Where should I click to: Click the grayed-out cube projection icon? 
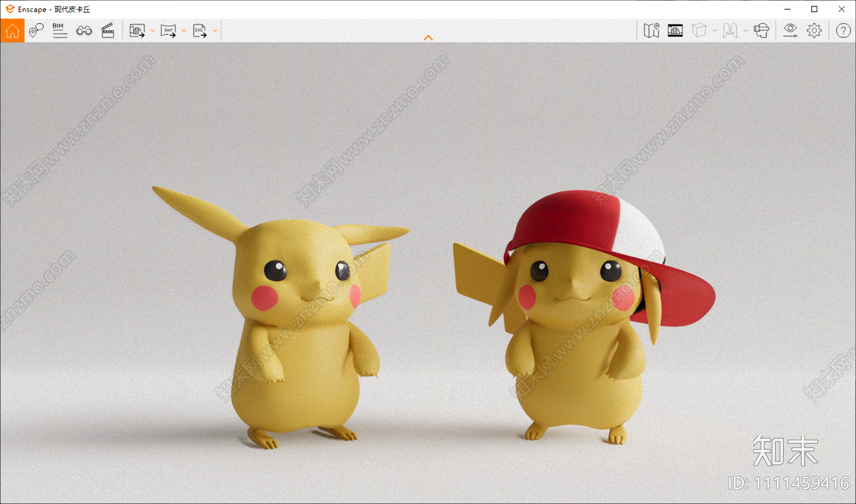pyautogui.click(x=699, y=30)
